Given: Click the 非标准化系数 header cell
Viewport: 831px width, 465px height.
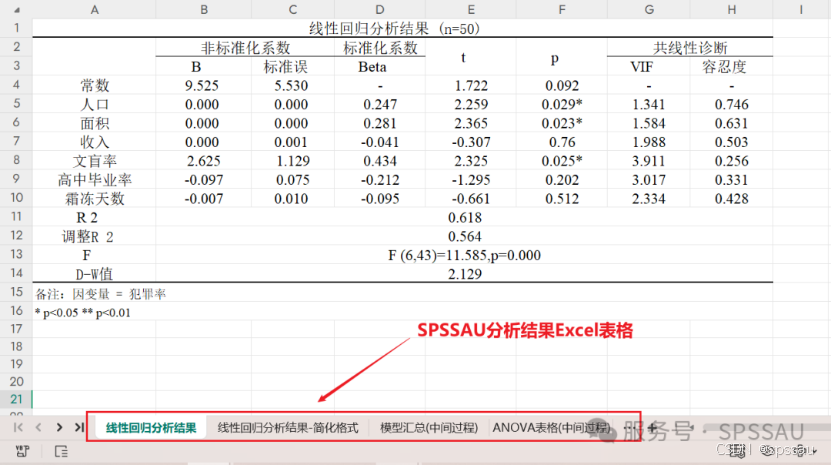Looking at the screenshot, I should [x=245, y=48].
